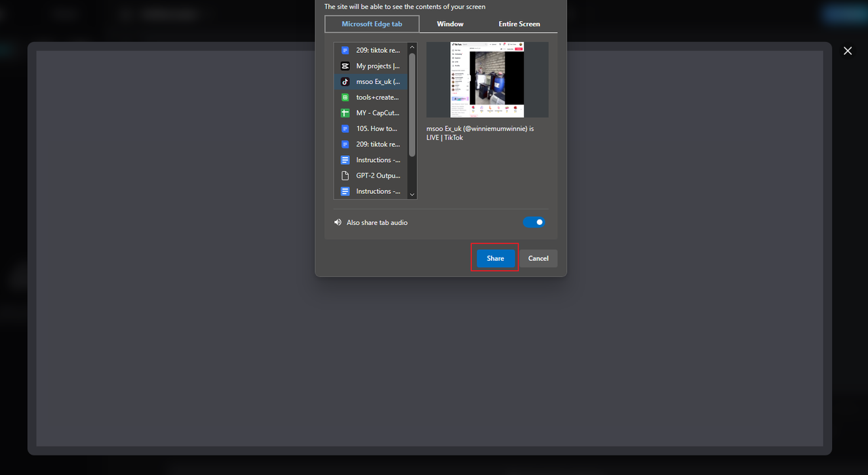Screen dimensions: 868x475
Task: Click the tab list vertical scrollbar thumb
Action: click(412, 104)
